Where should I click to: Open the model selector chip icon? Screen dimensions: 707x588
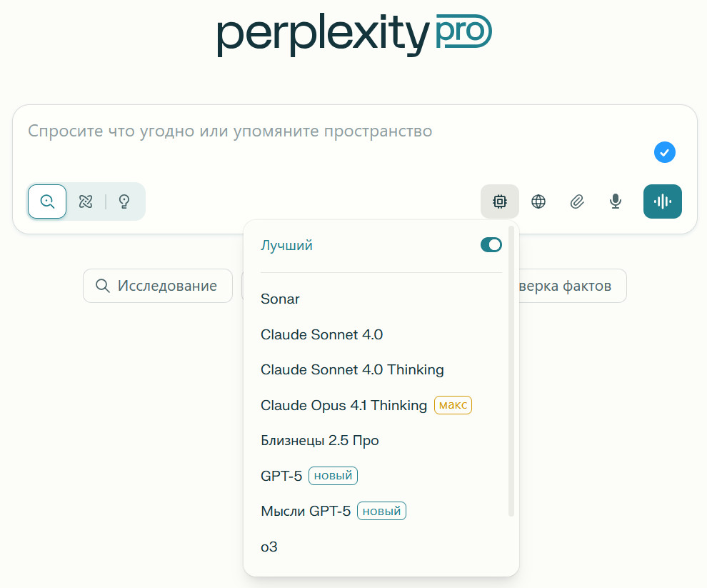click(x=500, y=201)
